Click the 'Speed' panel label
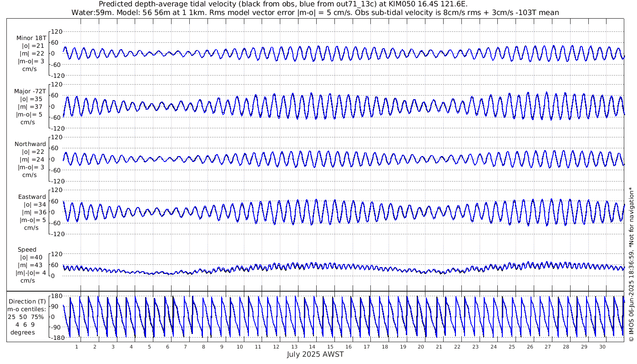The height and width of the screenshot is (364, 637). (27, 250)
